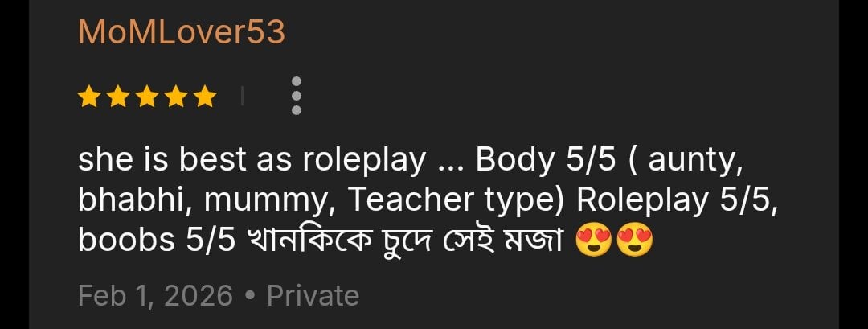This screenshot has width=868, height=329.
Task: Click the bullet between date and Private
Action: pos(250,296)
